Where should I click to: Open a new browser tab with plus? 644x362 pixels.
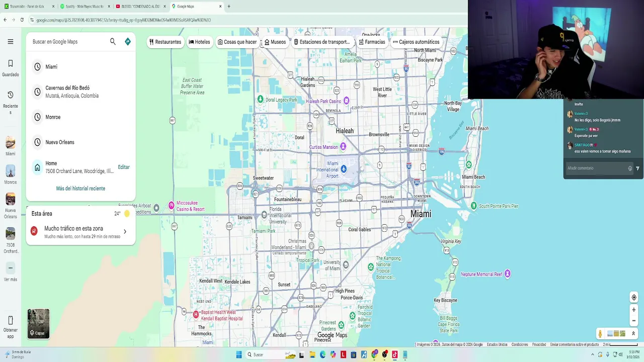(x=229, y=7)
